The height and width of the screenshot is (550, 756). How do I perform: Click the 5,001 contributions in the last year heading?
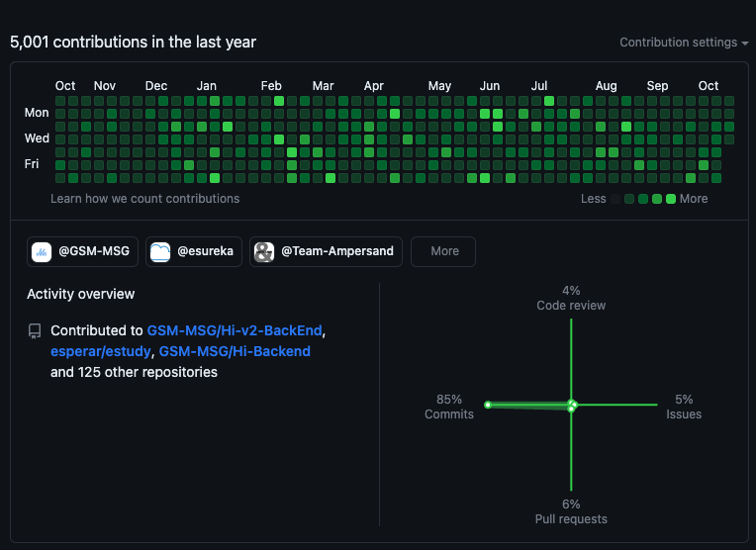coord(133,43)
